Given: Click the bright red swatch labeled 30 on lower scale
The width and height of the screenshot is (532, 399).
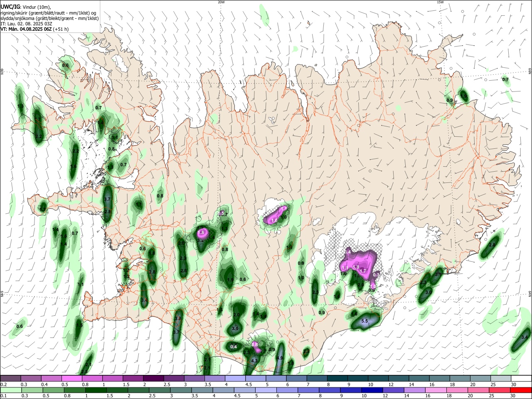Looking at the screenshot, I should [520, 390].
